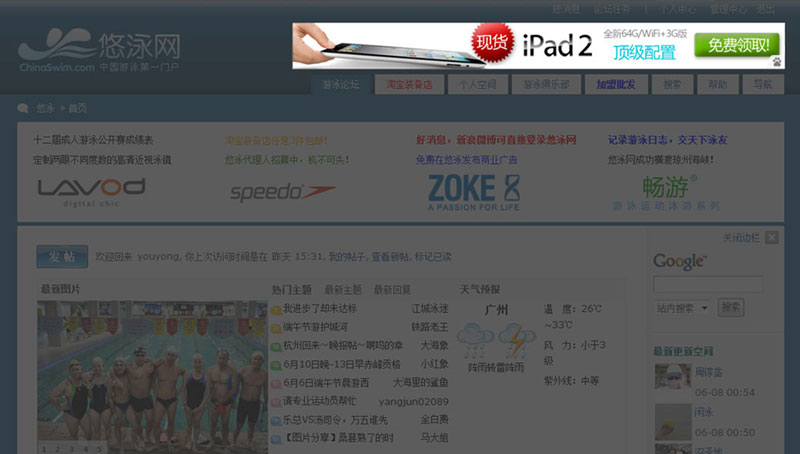The image size is (800, 454).
Task: Click the 免费领取! button on iPad banner
Action: (x=737, y=45)
